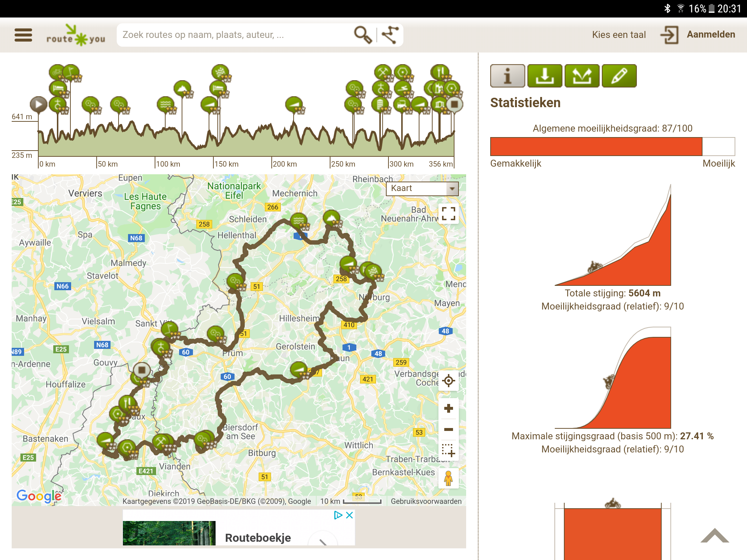Select the wave POI marker on elevation profile
Viewport: 747px width, 560px height.
coord(166,105)
